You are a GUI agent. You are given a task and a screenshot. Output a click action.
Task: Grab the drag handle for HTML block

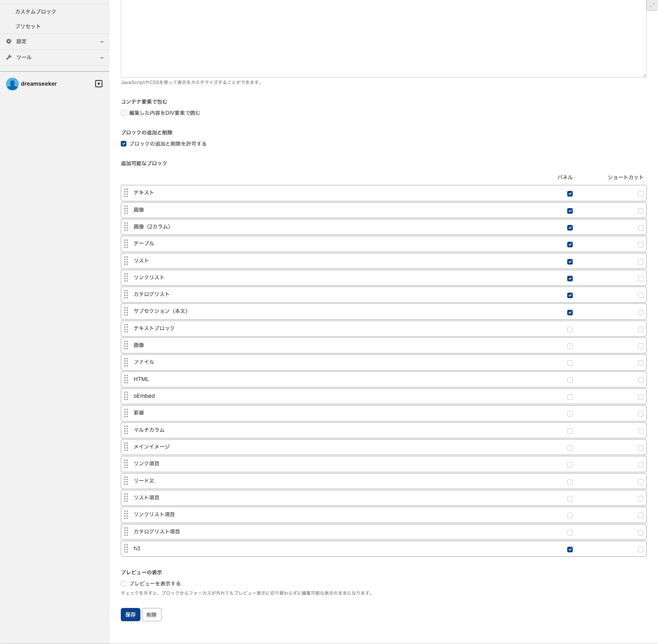click(x=126, y=379)
